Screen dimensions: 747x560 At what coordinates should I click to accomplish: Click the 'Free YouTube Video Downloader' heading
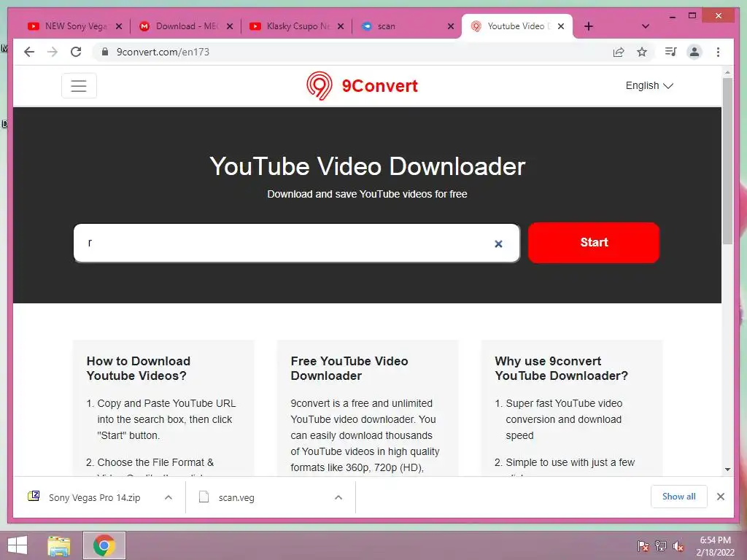(349, 368)
